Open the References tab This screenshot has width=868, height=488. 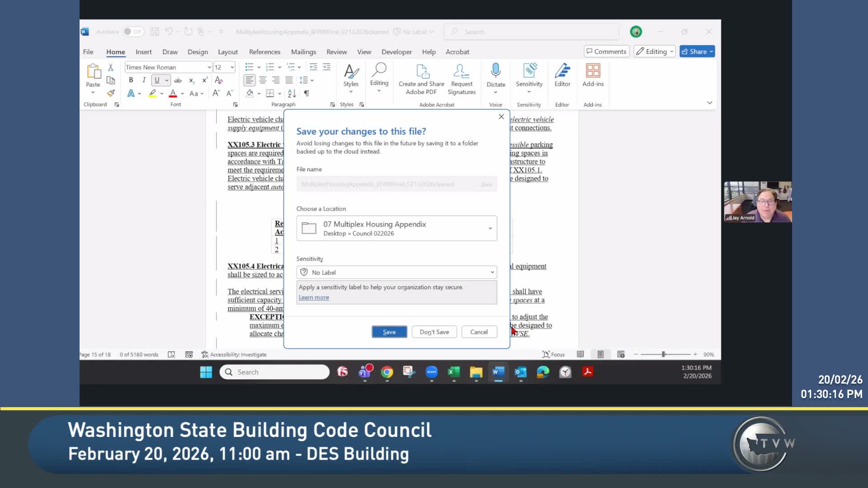pos(264,52)
